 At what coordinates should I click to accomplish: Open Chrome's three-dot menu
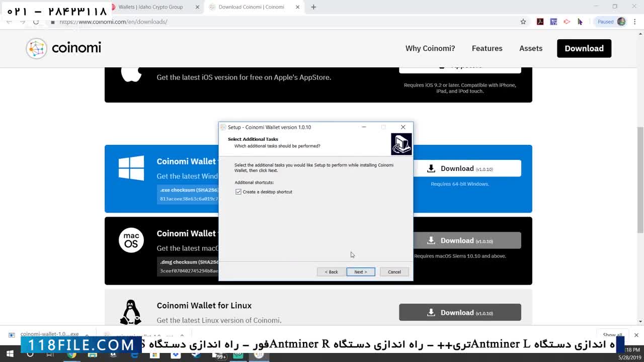click(x=635, y=22)
